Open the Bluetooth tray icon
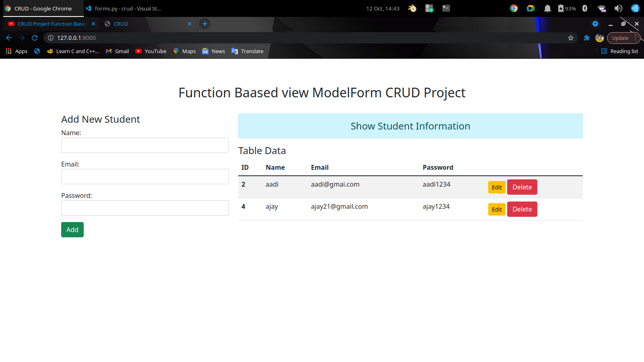Viewport: 644px width, 362px height. (585, 8)
